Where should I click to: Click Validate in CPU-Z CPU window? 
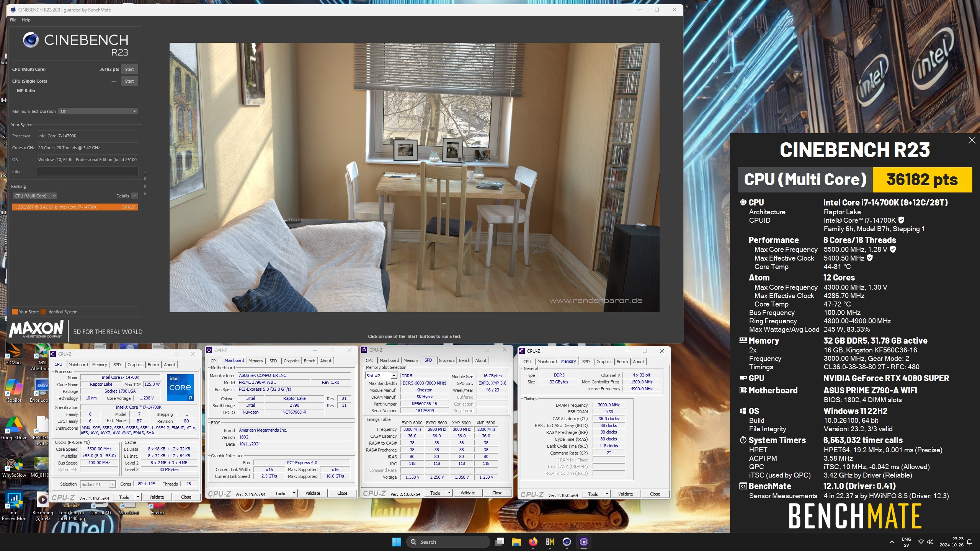click(157, 497)
